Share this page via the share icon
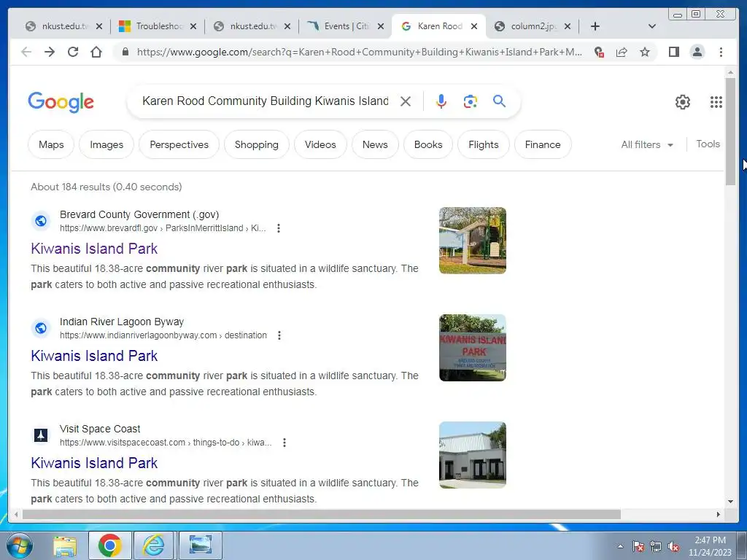Screen dimensions: 747x560 pyautogui.click(x=622, y=52)
